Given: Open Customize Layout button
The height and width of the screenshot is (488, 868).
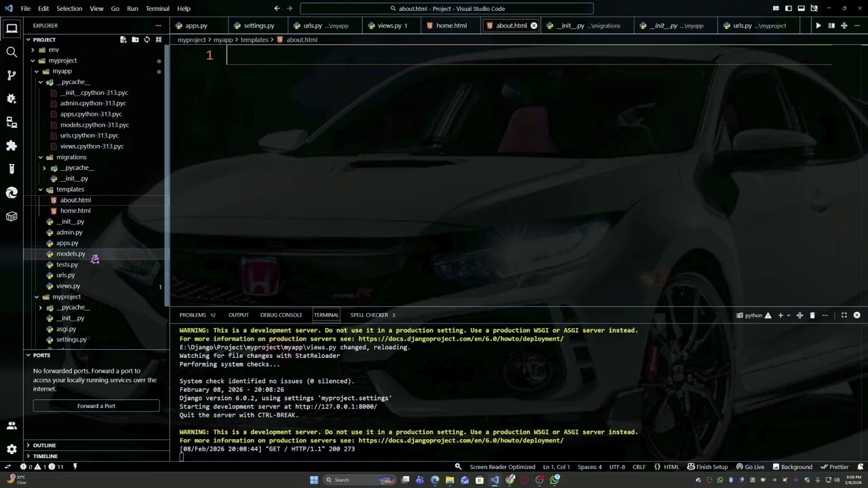Looking at the screenshot, I should 776,8.
